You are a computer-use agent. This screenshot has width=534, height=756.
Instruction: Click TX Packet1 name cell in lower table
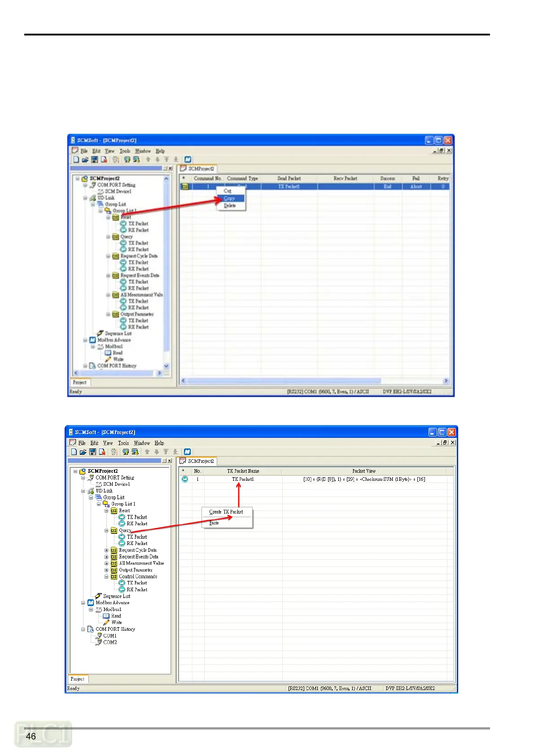(x=243, y=479)
